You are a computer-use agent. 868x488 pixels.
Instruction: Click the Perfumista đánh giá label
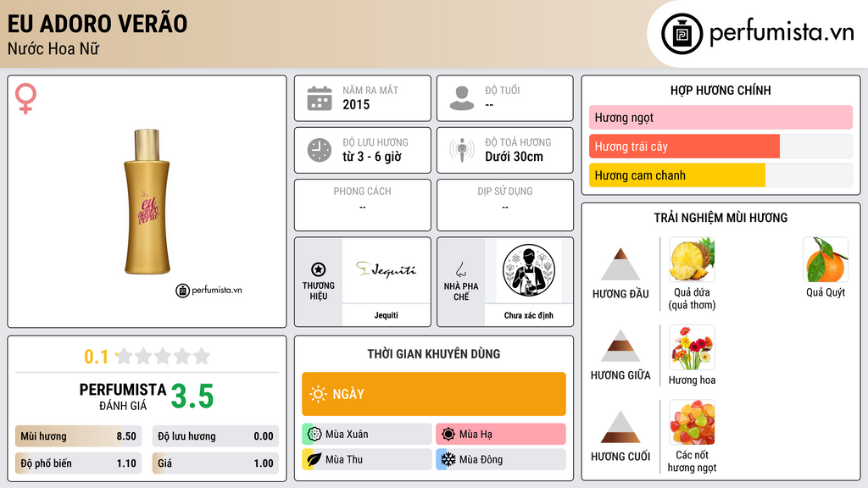[x=123, y=396]
